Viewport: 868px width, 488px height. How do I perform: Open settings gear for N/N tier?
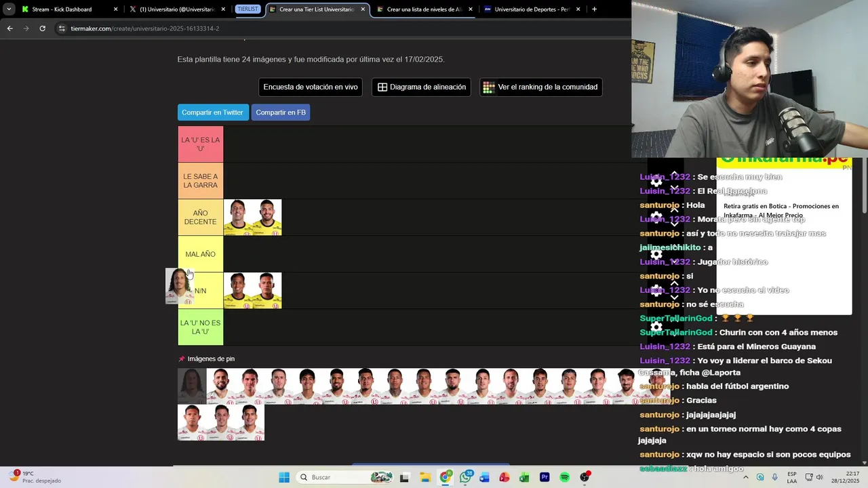tap(656, 291)
